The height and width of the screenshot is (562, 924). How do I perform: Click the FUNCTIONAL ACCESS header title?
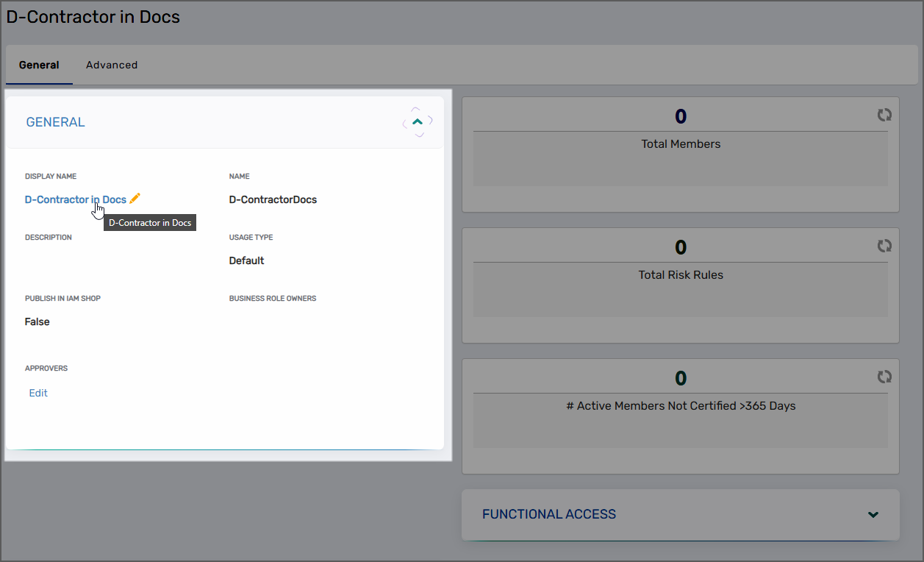[548, 515]
